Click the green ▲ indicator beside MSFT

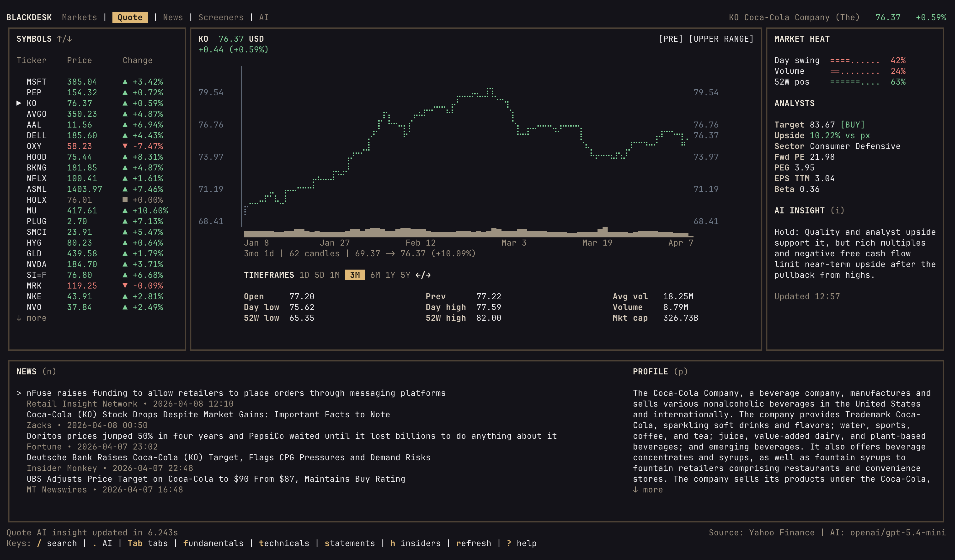point(126,81)
